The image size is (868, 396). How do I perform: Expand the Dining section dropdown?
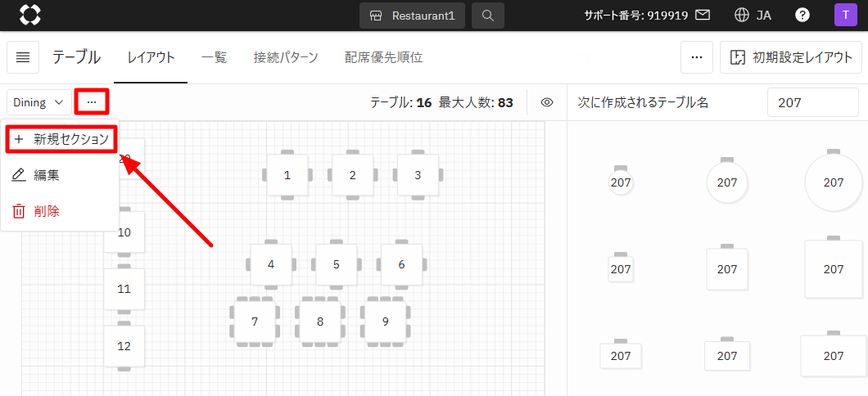click(x=38, y=102)
